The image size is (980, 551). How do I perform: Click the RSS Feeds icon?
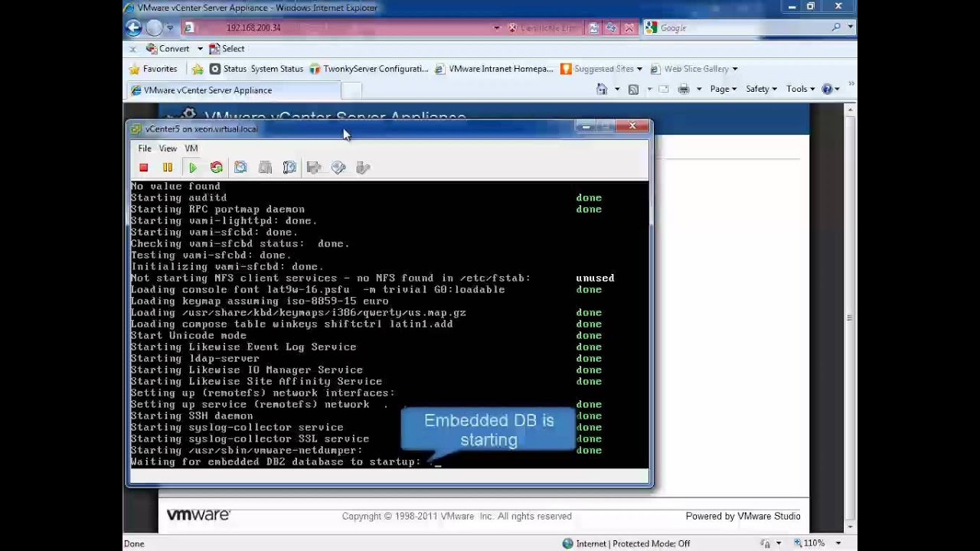(633, 90)
